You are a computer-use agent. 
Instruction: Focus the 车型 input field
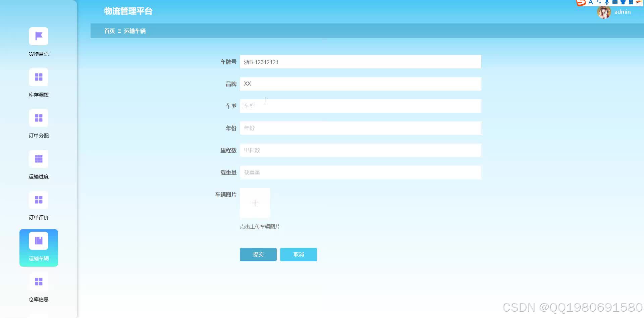(361, 106)
